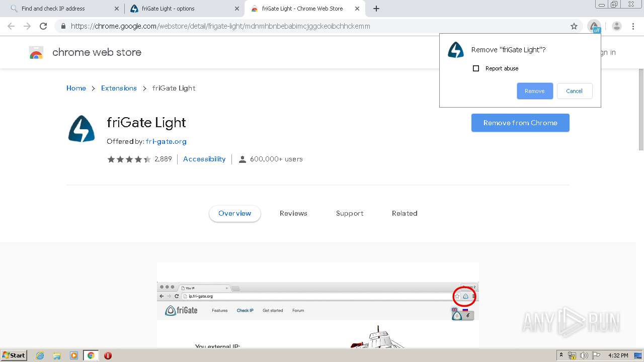Viewport: 644px width, 362px height.
Task: Open the Windows Start menu
Action: (x=14, y=355)
